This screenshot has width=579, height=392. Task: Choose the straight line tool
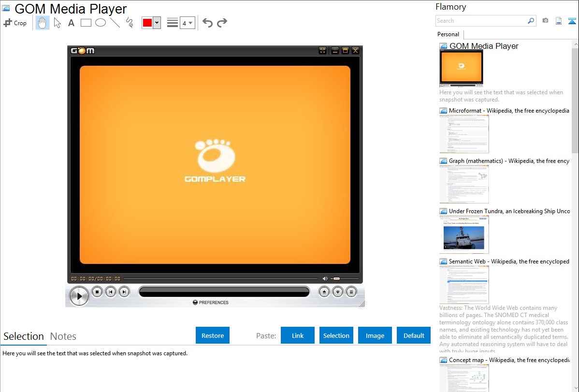[x=115, y=23]
